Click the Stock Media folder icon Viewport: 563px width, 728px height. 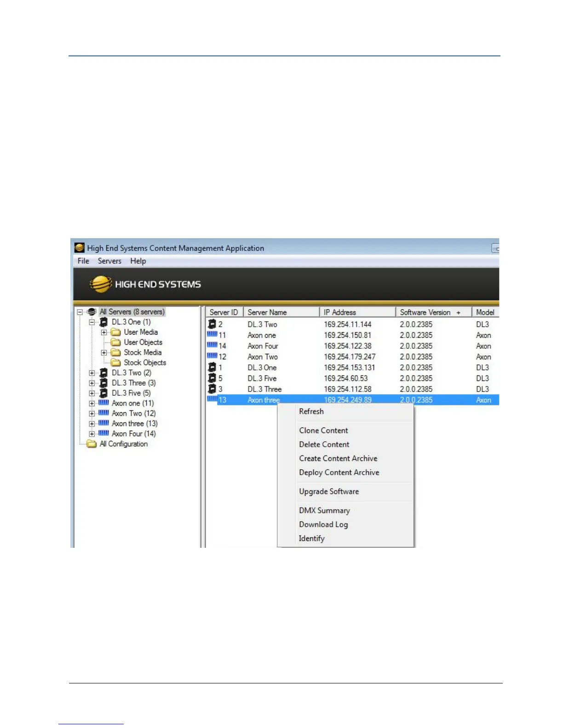[x=115, y=352]
